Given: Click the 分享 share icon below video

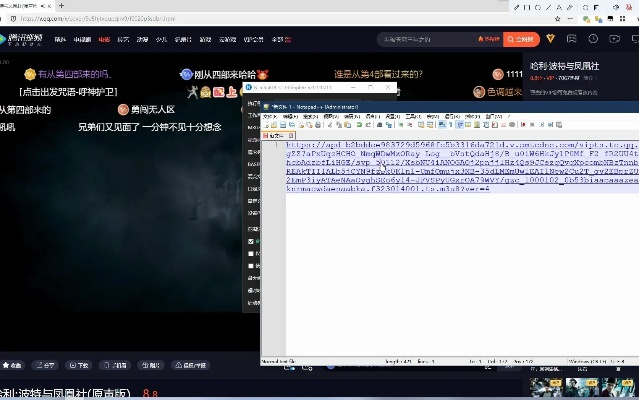Looking at the screenshot, I should 44,365.
